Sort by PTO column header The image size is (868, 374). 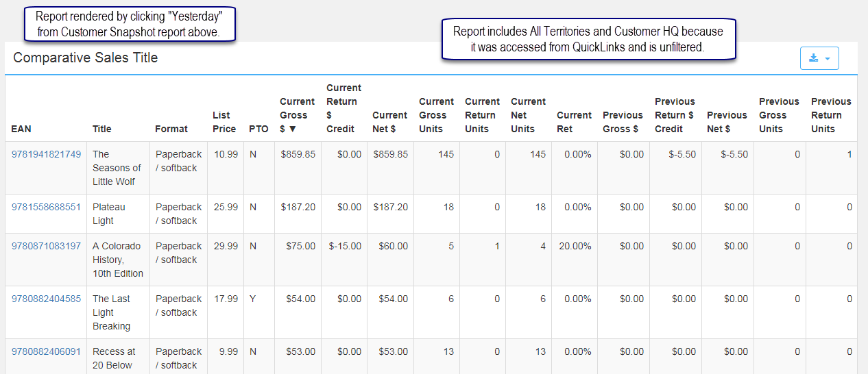coord(258,129)
